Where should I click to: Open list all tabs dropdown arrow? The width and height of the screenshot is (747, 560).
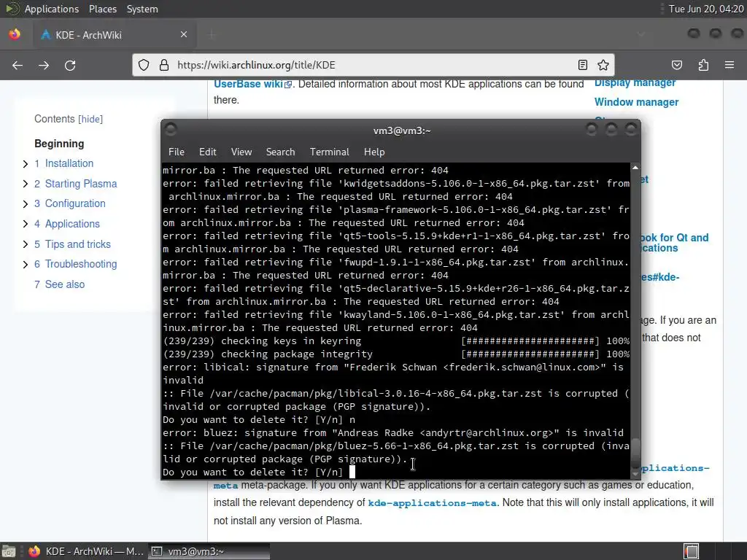641,34
